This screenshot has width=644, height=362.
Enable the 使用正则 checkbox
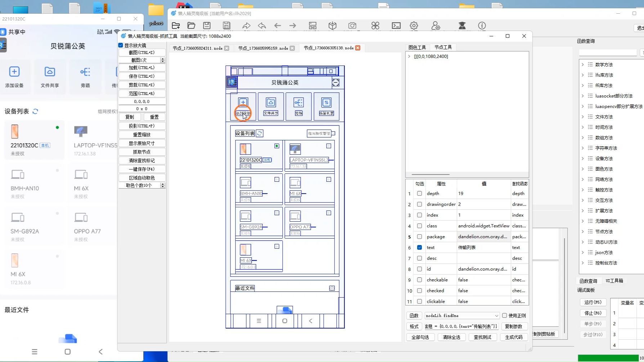pyautogui.click(x=504, y=316)
